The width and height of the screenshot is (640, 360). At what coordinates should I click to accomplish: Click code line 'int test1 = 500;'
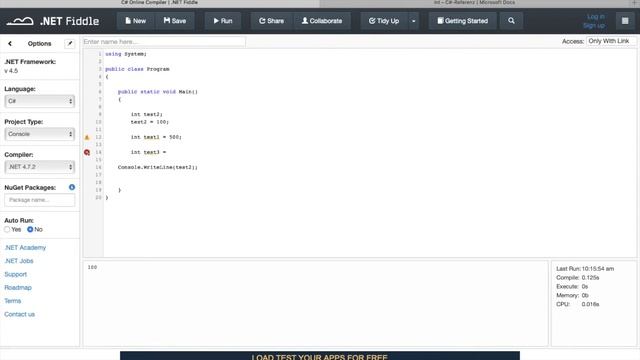point(156,137)
